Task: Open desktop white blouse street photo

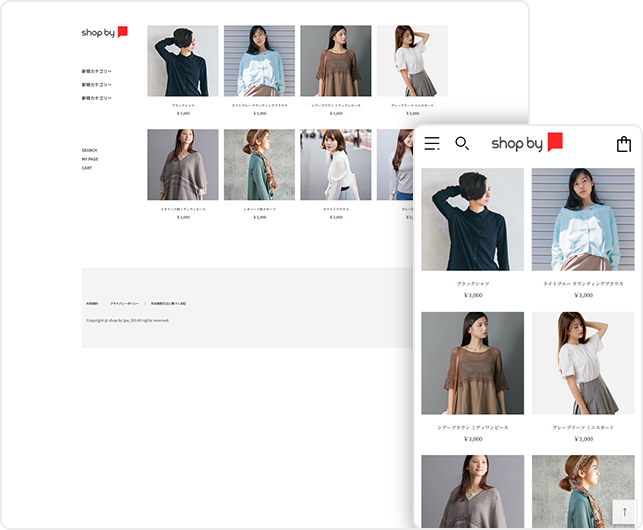Action: [x=336, y=164]
